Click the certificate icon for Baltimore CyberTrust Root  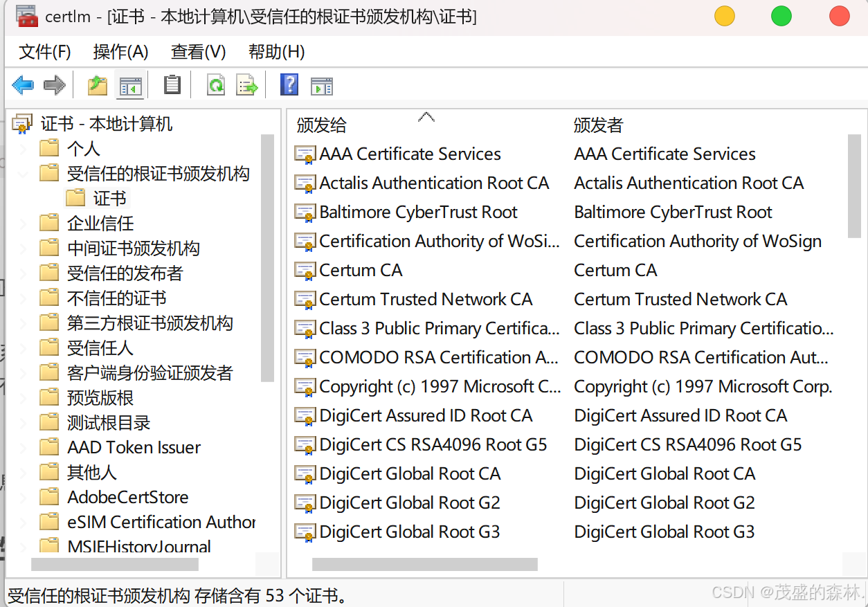(305, 212)
